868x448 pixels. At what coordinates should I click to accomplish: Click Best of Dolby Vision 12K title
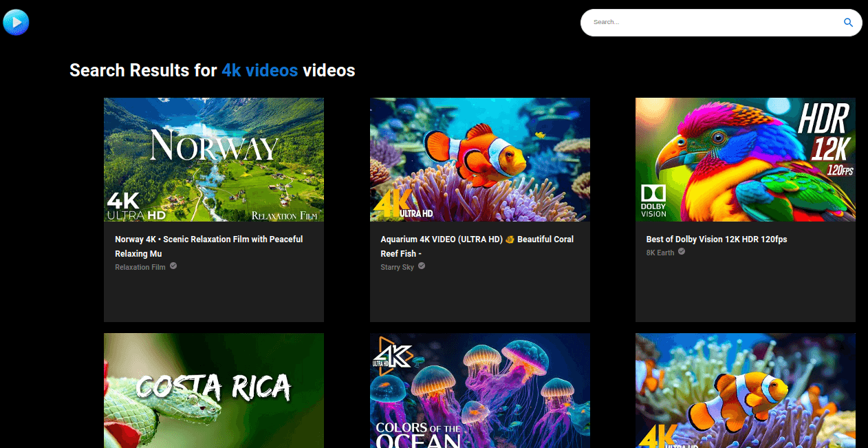(x=716, y=239)
